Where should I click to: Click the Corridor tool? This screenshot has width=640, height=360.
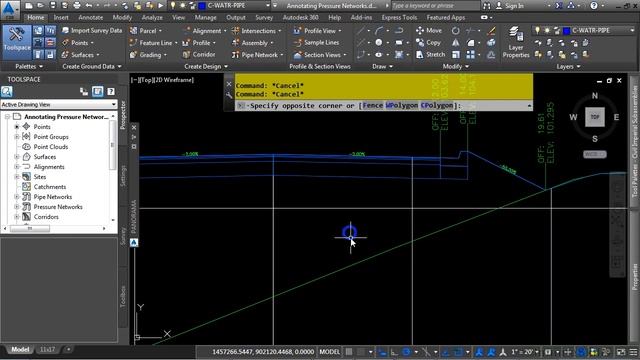pos(199,55)
